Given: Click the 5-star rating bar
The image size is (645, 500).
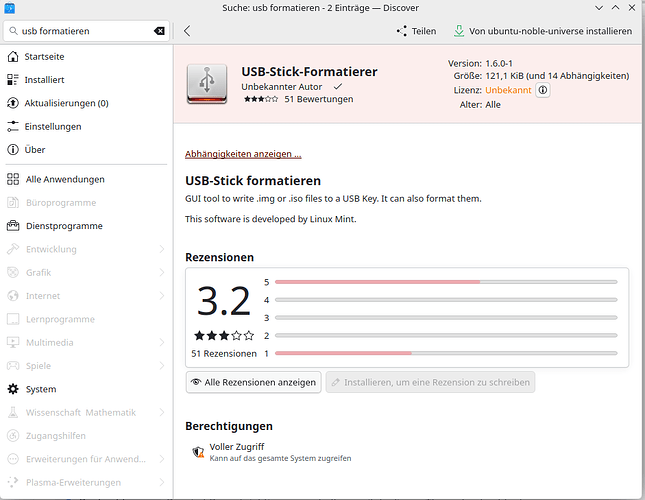Looking at the screenshot, I should tap(445, 282).
